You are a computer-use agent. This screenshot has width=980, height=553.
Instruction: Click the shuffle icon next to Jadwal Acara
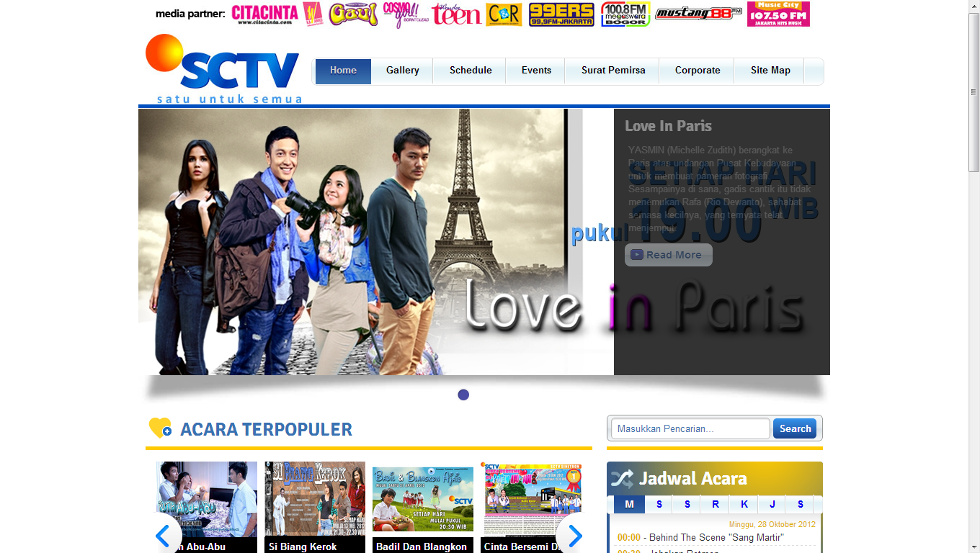click(622, 478)
